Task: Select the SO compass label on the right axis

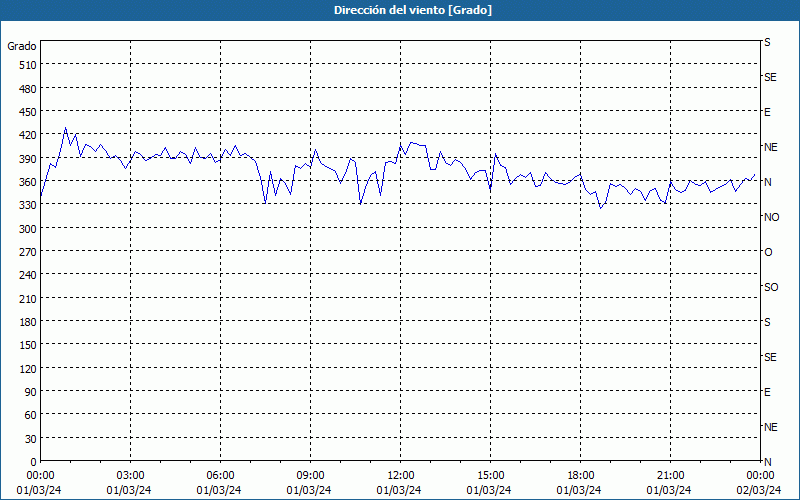Action: coord(771,287)
